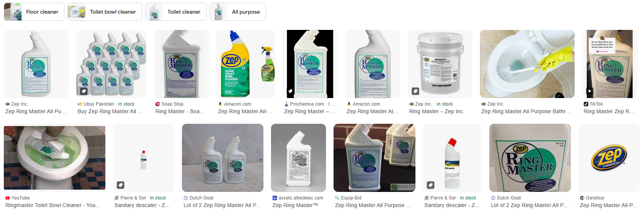Viewport: 644px width, 215px height.
Task: Select the Toilet bowl cleaner filter chip
Action: point(105,12)
